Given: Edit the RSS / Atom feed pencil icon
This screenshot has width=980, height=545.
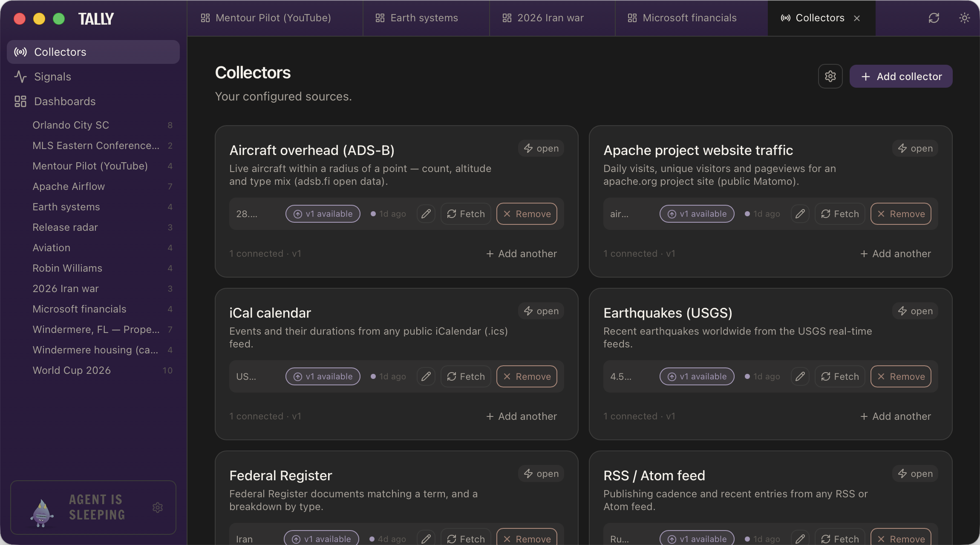Looking at the screenshot, I should 800,538.
